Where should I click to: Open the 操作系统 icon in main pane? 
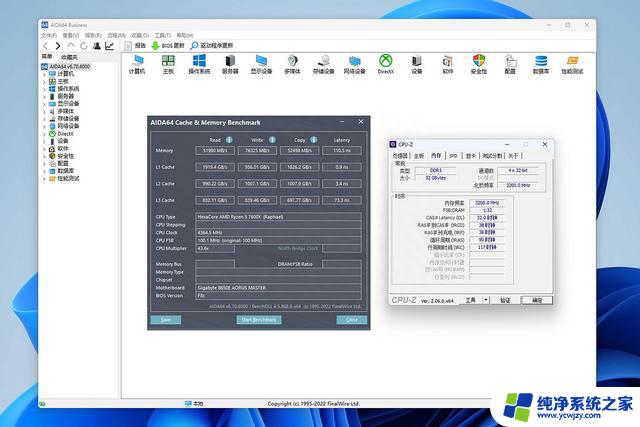pos(199,64)
